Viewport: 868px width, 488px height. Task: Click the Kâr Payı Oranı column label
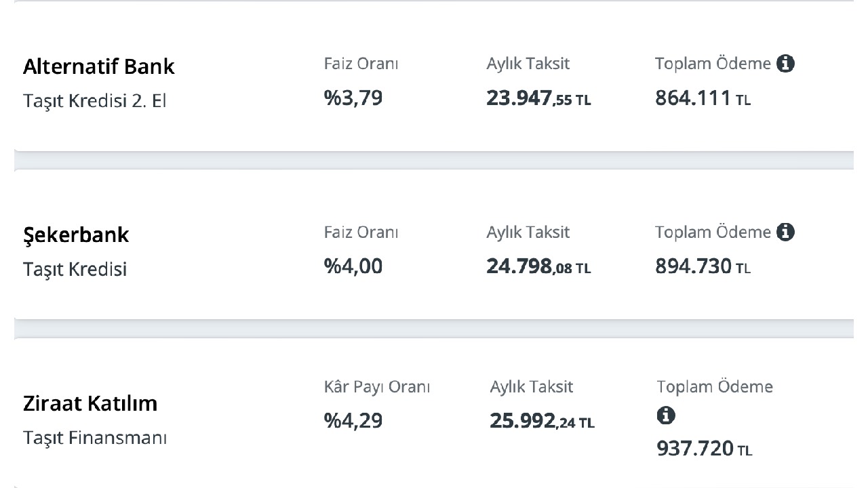click(377, 388)
